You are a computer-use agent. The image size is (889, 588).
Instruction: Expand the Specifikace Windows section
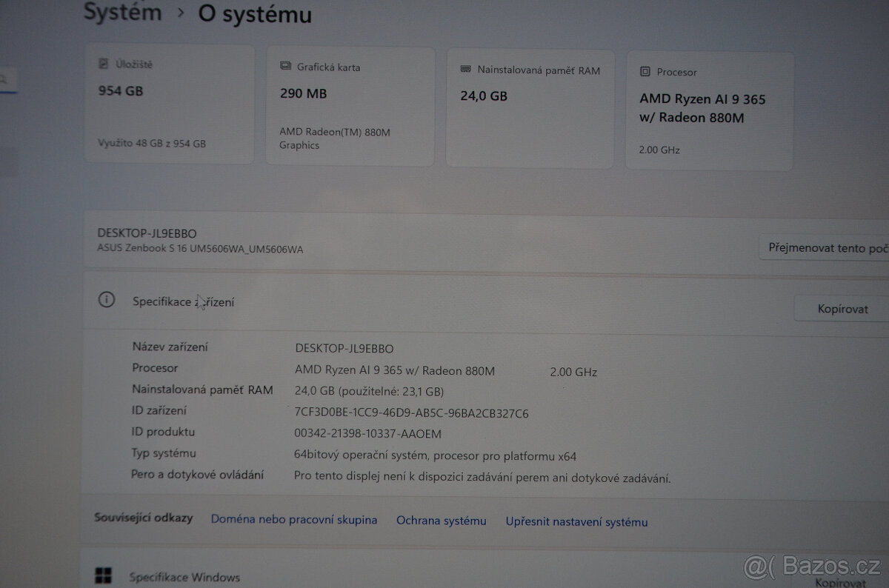(184, 577)
